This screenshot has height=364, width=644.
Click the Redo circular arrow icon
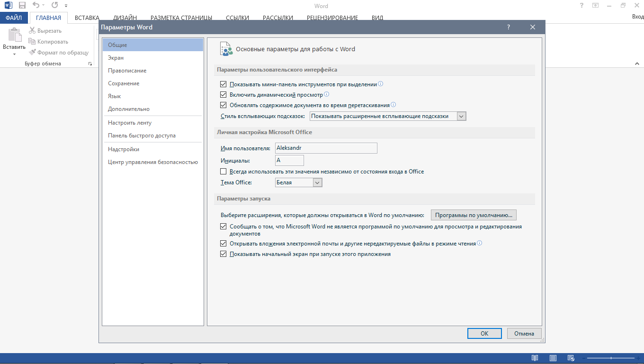54,6
